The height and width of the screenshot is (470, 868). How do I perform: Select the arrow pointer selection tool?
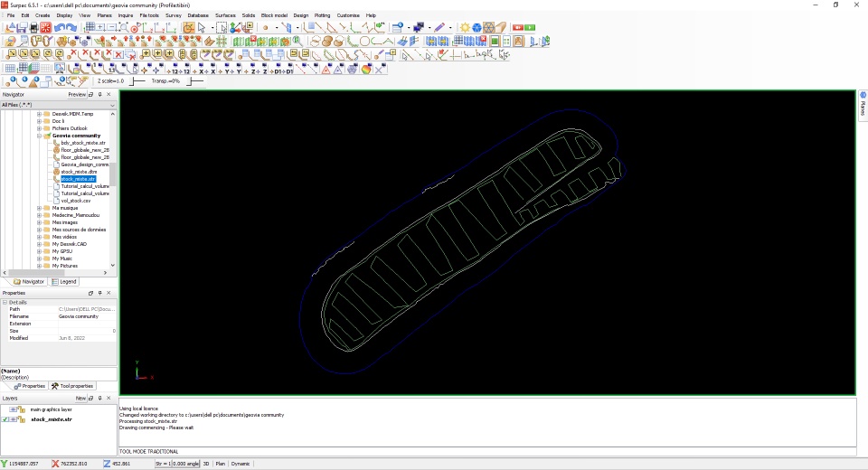click(202, 27)
